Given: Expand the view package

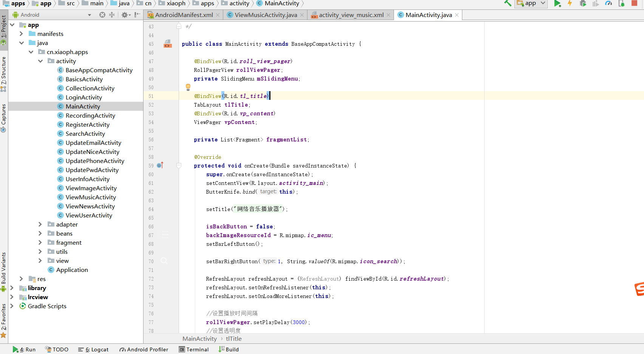Looking at the screenshot, I should coord(40,261).
